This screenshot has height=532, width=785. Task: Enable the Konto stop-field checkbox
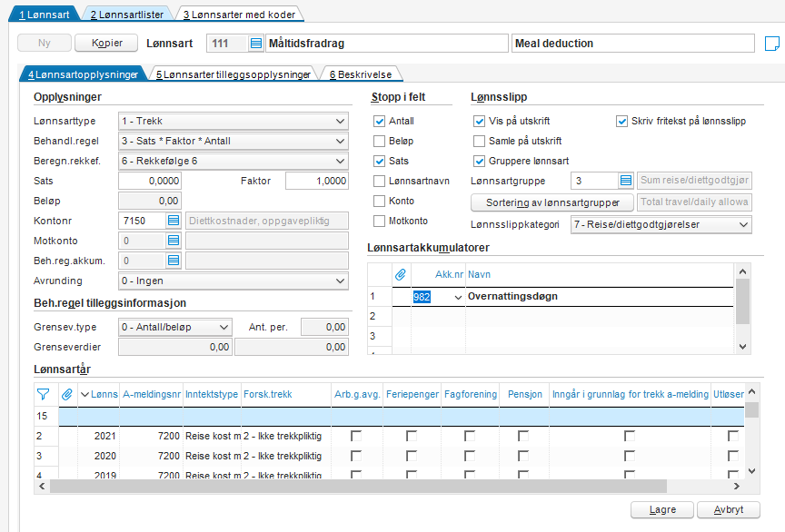pos(380,202)
